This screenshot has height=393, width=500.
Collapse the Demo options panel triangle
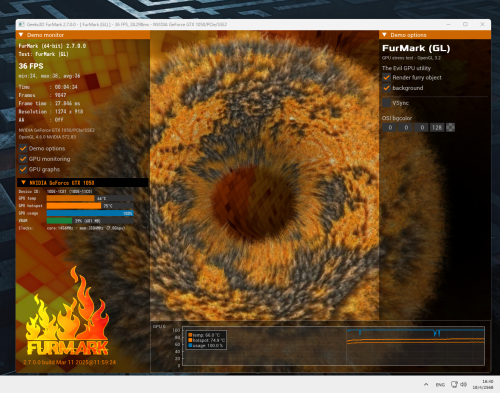tap(384, 35)
